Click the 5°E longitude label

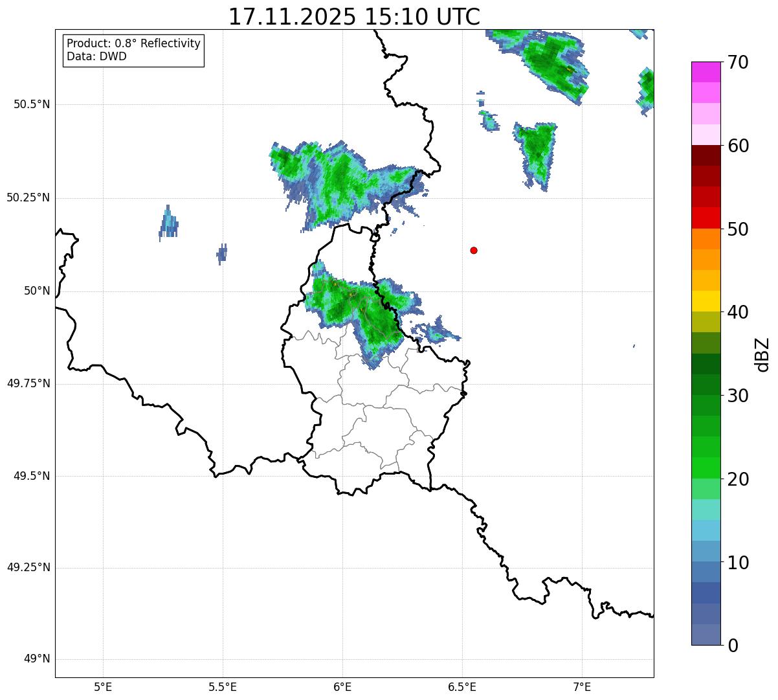click(x=103, y=686)
